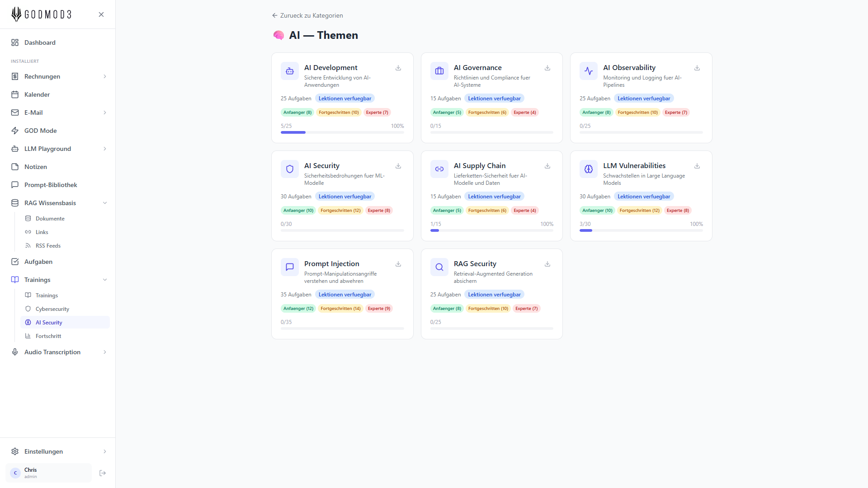
Task: Click the LLM Vulnerabilities brain icon
Action: 589,169
